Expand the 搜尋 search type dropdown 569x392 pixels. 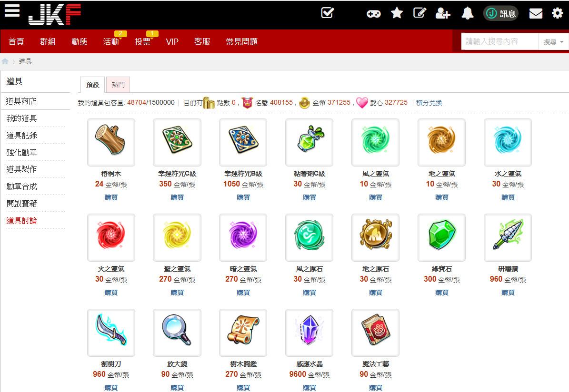pos(554,42)
